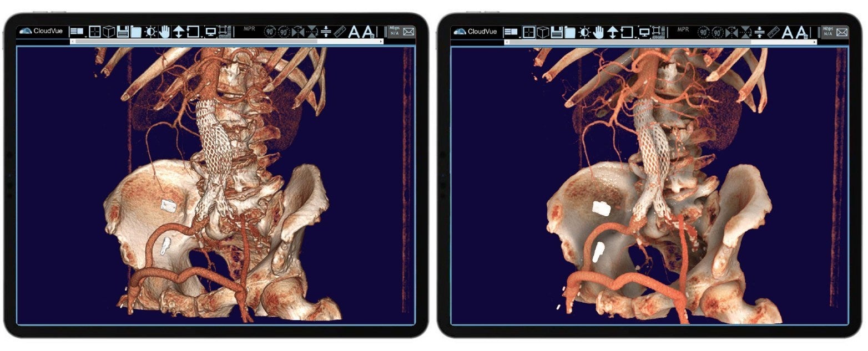Click scrollbar right arrow on right tablet
This screenshot has height=351, width=868.
(815, 42)
